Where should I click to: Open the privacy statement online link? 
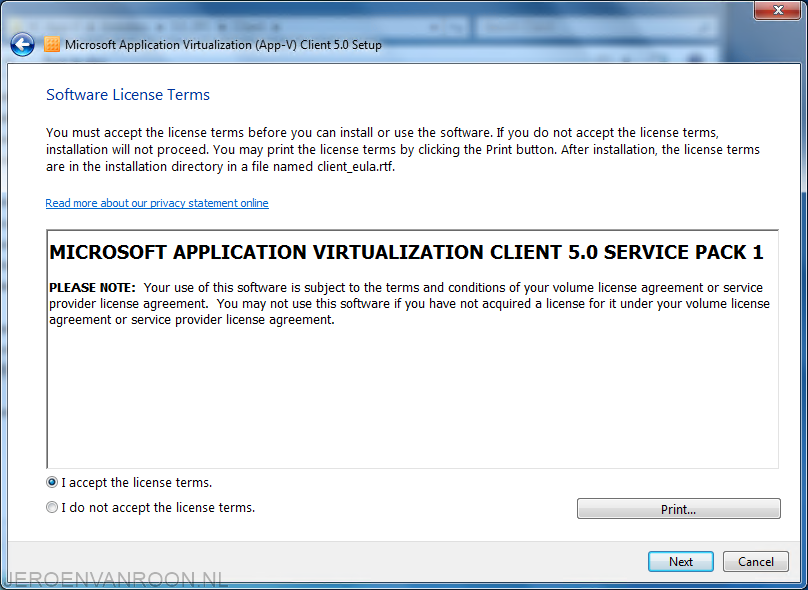(x=157, y=203)
